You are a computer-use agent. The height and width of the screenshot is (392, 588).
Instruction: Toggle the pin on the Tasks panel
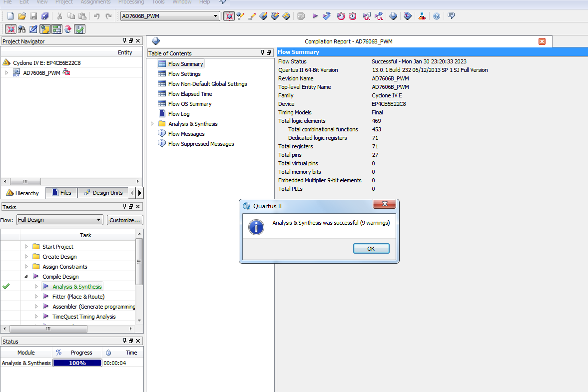tap(124, 206)
